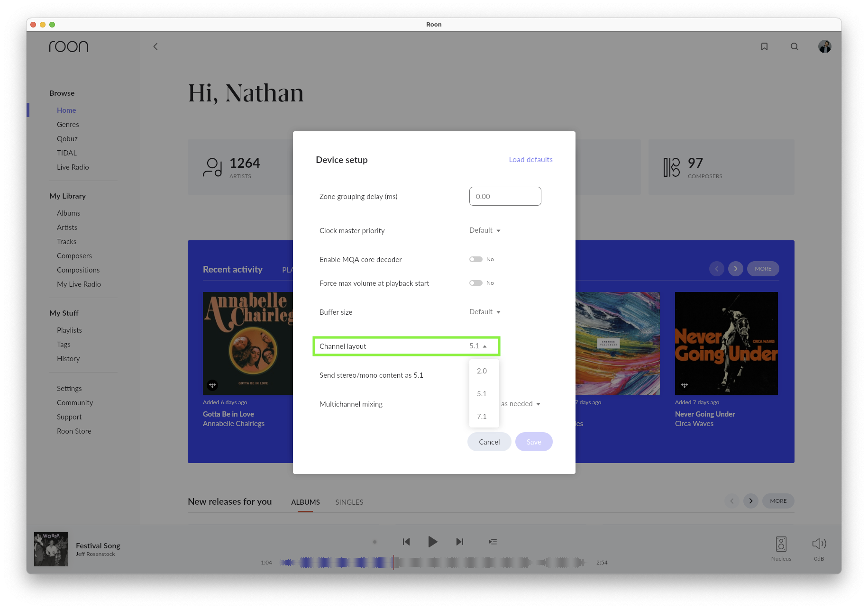The height and width of the screenshot is (609, 868).
Task: Open Live Radio in sidebar
Action: click(x=73, y=167)
